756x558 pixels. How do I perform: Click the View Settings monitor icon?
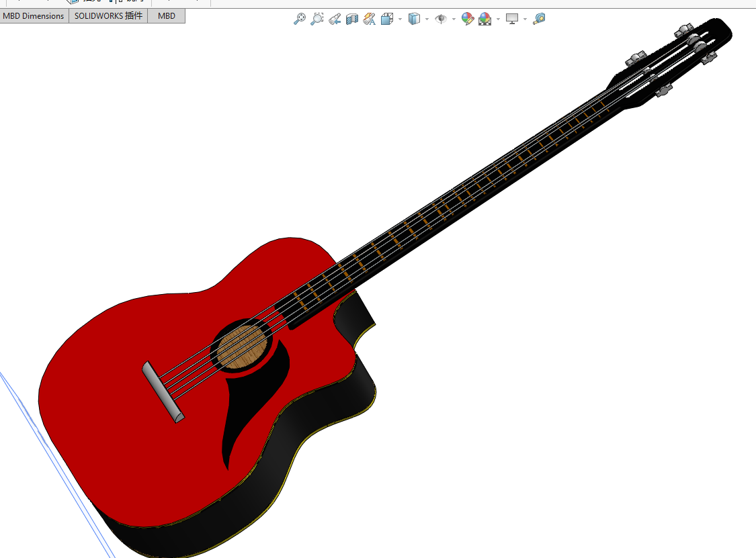[x=511, y=19]
